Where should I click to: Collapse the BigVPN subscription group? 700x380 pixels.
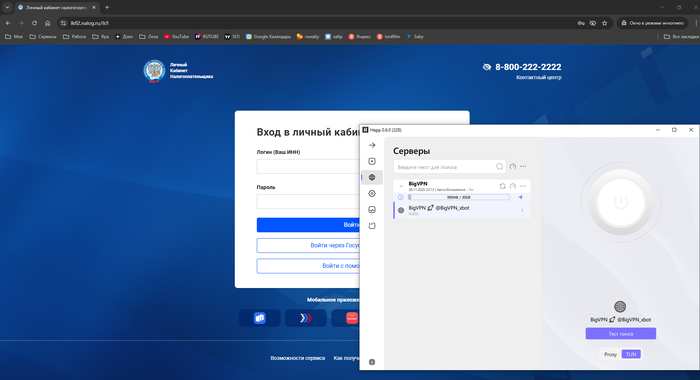click(x=401, y=186)
